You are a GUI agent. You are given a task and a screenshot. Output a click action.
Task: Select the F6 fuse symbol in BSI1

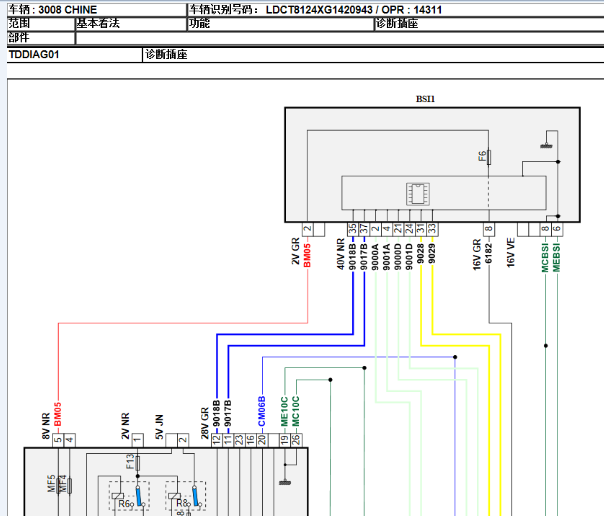[488, 157]
